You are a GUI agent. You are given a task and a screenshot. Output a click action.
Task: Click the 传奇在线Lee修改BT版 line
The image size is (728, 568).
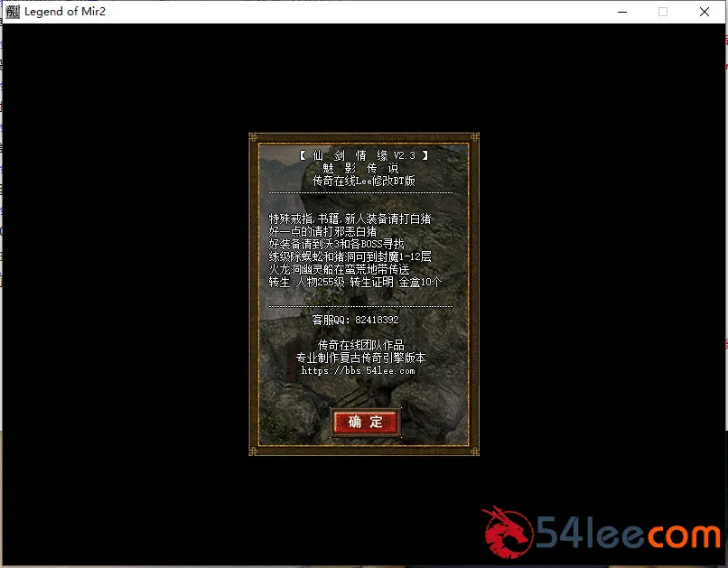(363, 181)
